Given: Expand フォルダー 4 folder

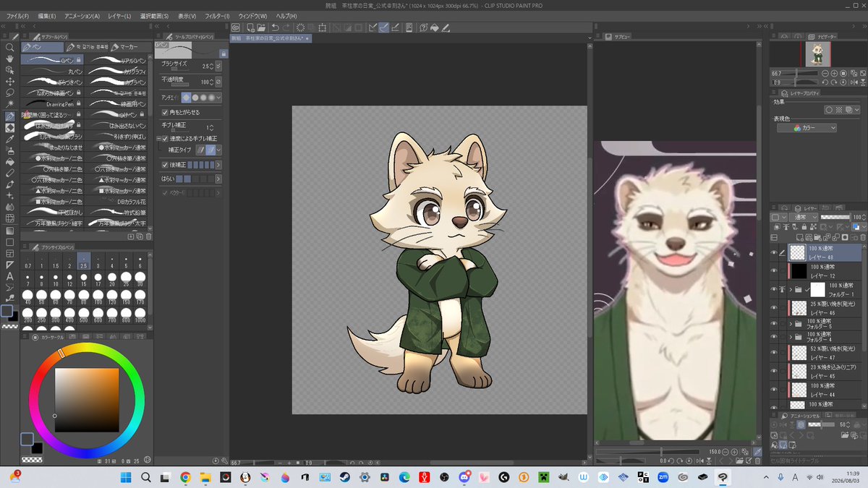Looking at the screenshot, I should [x=790, y=337].
